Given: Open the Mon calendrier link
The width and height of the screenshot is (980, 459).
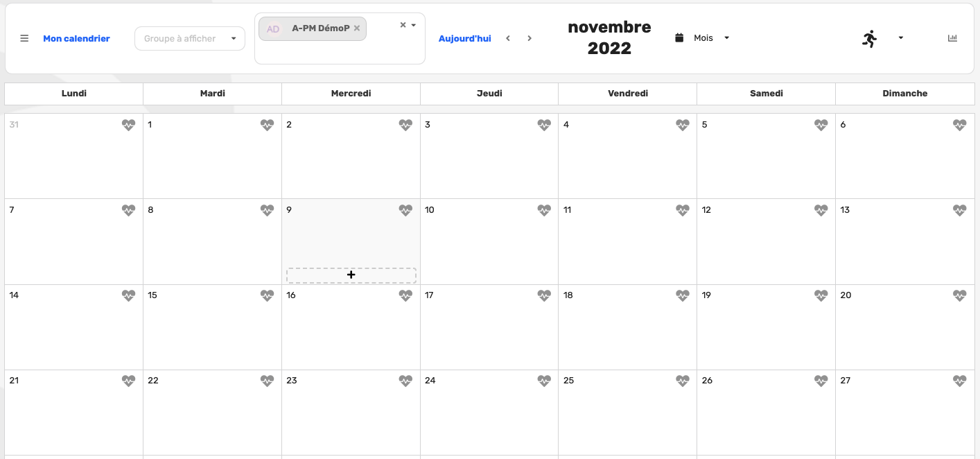Looking at the screenshot, I should 76,39.
